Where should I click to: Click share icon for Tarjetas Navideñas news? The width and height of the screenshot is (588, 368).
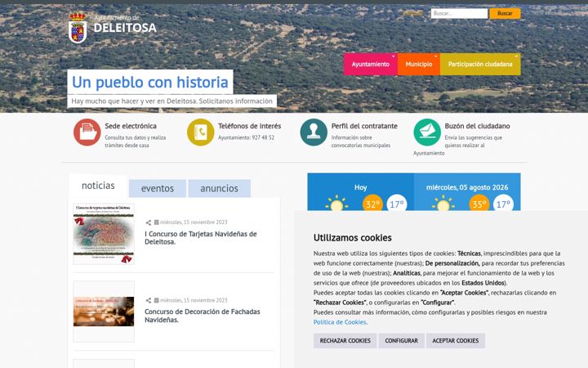click(x=148, y=222)
